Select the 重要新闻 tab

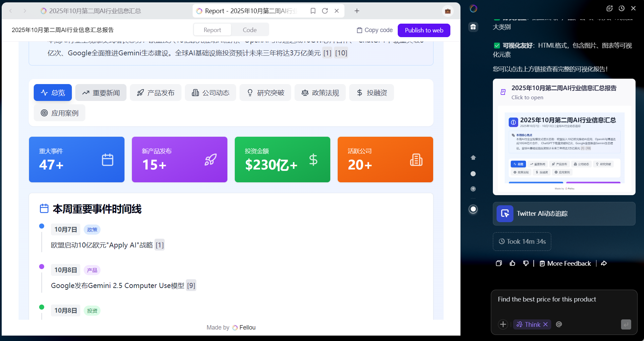(101, 93)
